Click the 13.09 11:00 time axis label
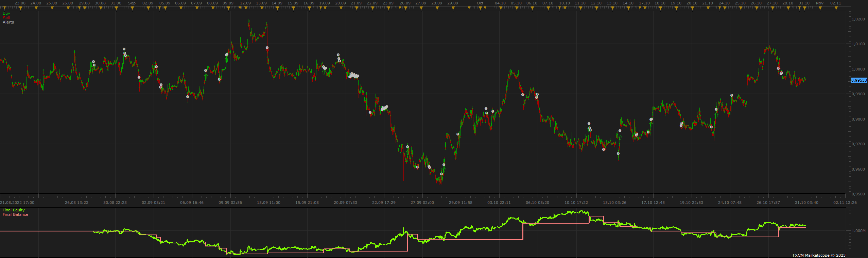 [x=268, y=203]
